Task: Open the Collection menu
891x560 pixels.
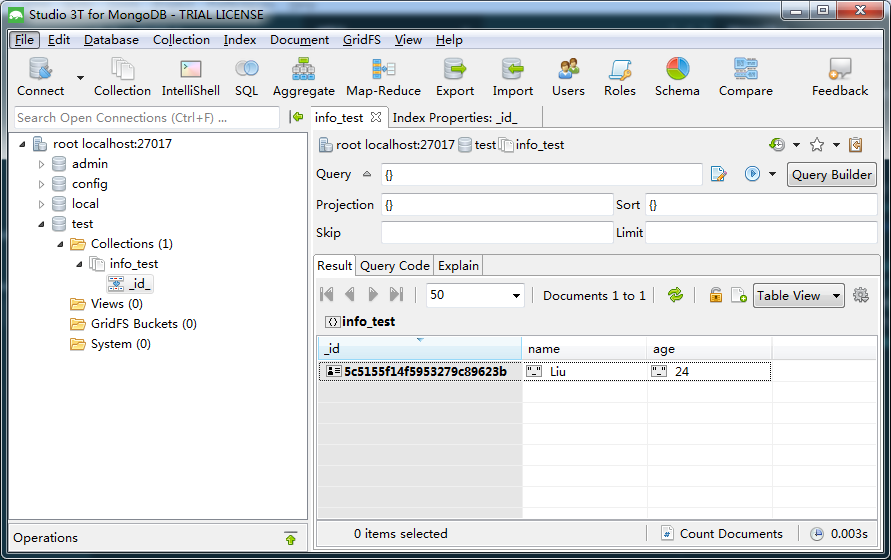Action: pyautogui.click(x=181, y=40)
